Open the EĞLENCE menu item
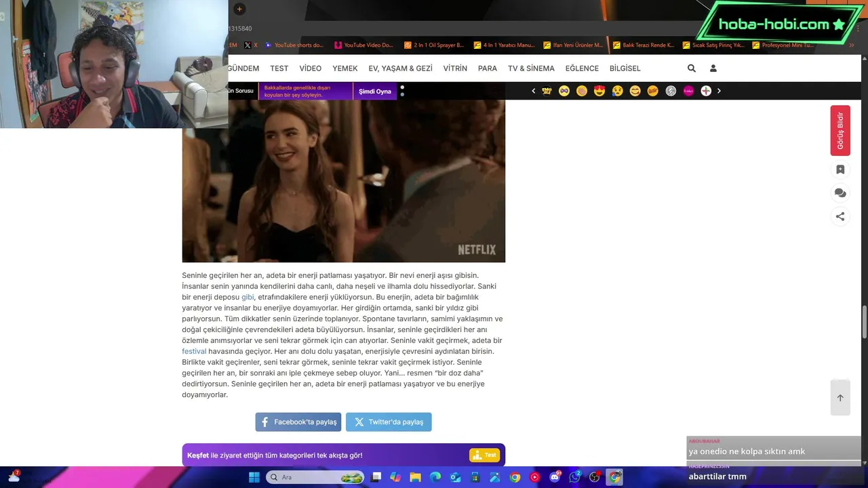 click(x=582, y=68)
